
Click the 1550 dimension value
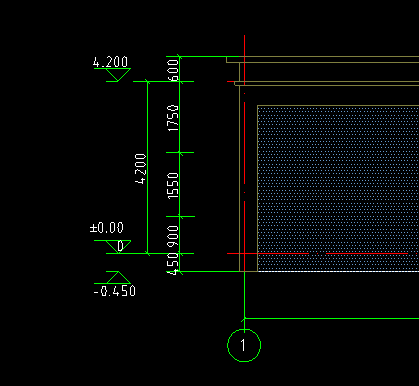pyautogui.click(x=173, y=186)
